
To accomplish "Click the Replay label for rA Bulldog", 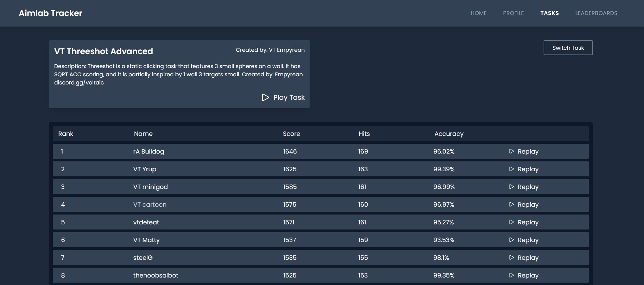I will 528,152.
